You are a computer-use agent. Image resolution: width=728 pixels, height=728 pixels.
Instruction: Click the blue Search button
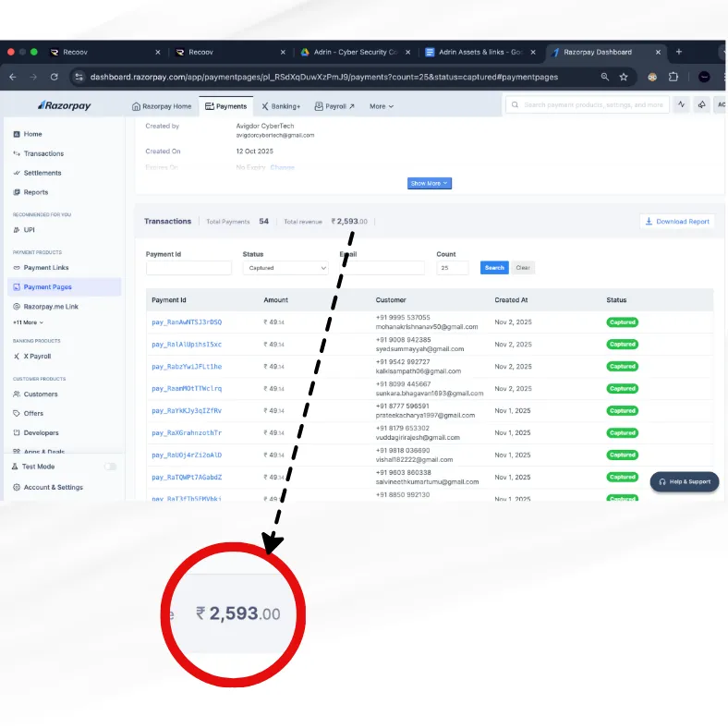pos(494,268)
